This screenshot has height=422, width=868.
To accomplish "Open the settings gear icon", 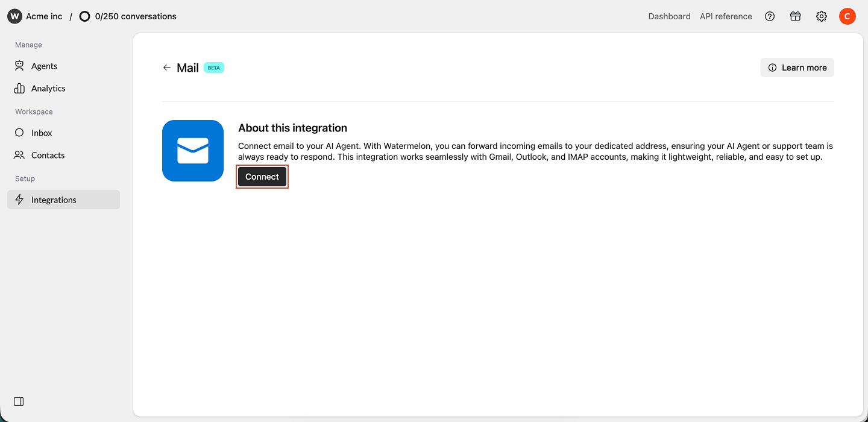I will tap(822, 16).
